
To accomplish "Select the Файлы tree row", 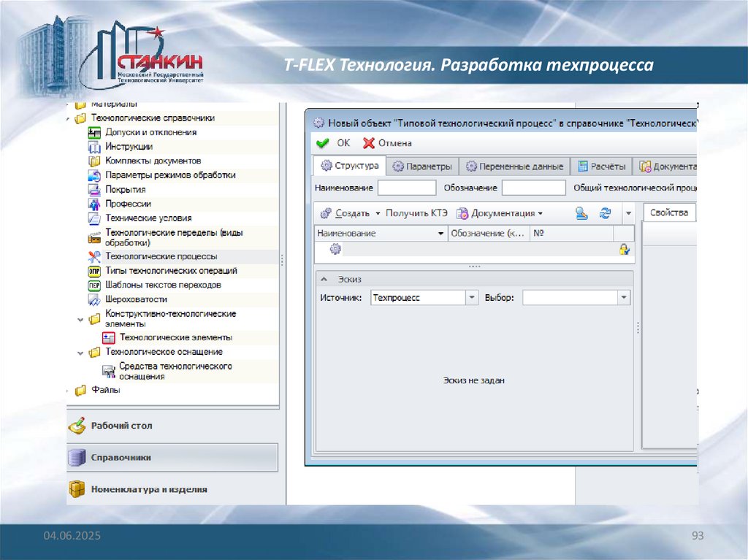I will (105, 390).
